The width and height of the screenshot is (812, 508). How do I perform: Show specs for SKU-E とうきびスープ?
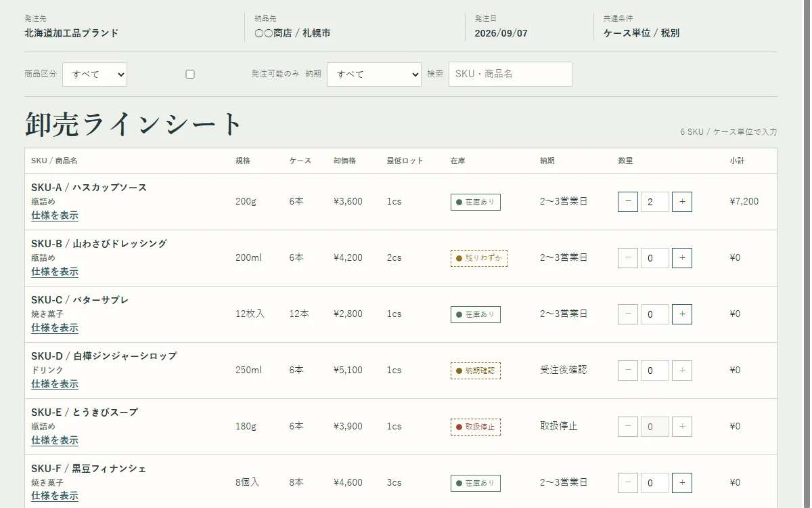(55, 440)
